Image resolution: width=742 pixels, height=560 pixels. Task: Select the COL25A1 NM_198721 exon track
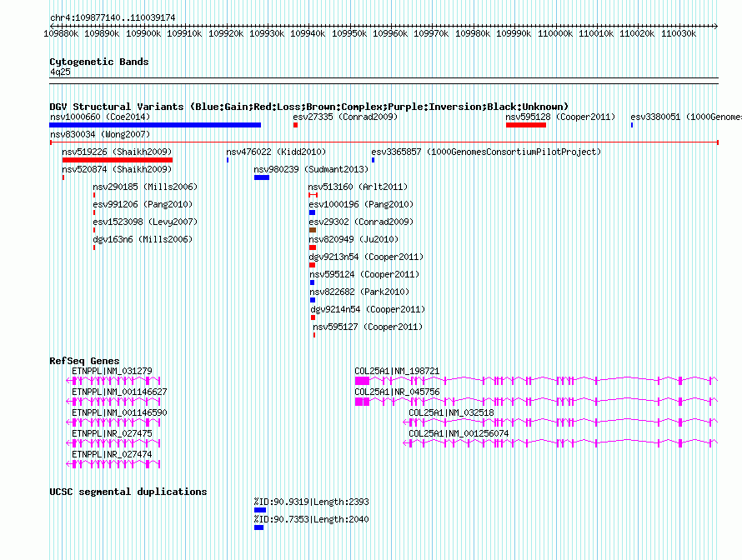[536, 381]
